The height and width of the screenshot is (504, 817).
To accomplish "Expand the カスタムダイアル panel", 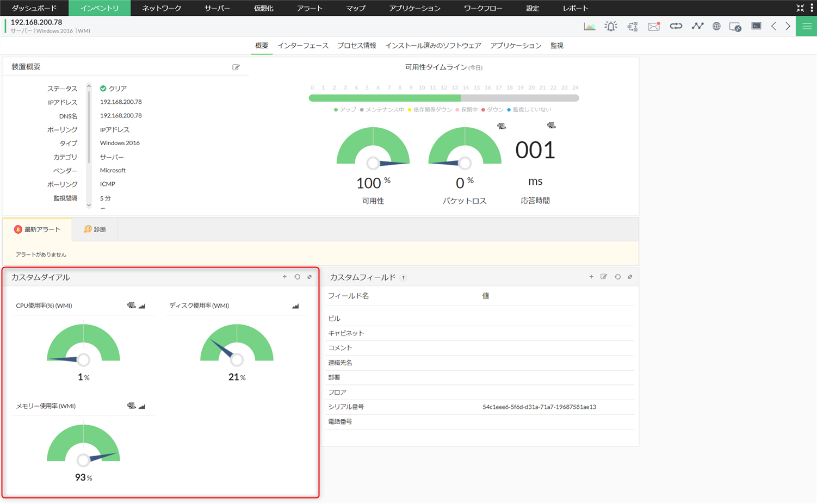I will [x=310, y=277].
